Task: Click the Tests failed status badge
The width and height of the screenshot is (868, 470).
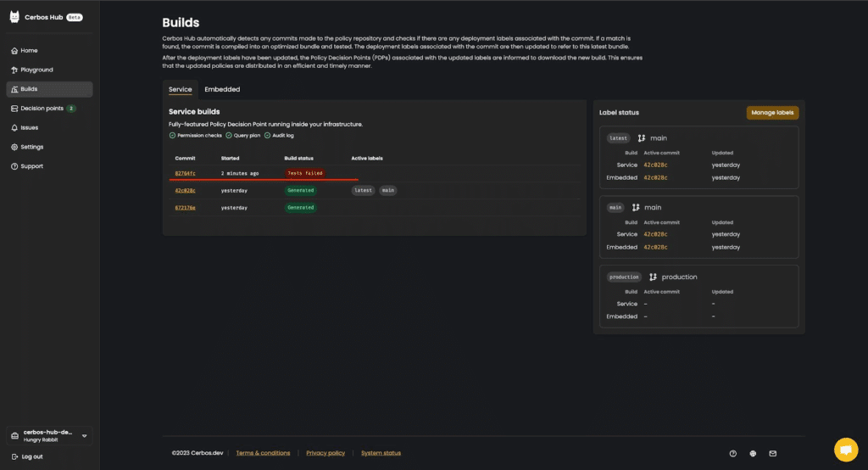Action: pos(305,173)
